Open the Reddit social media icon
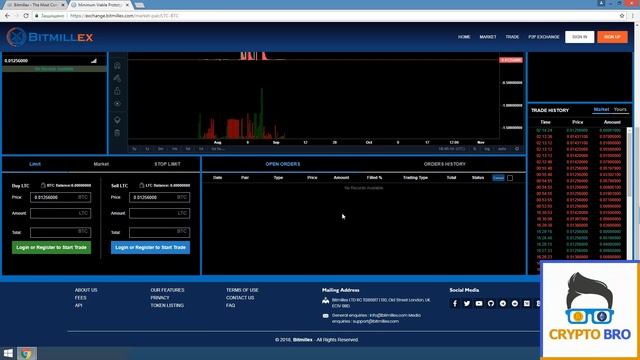The width and height of the screenshot is (640, 360). pyautogui.click(x=515, y=304)
